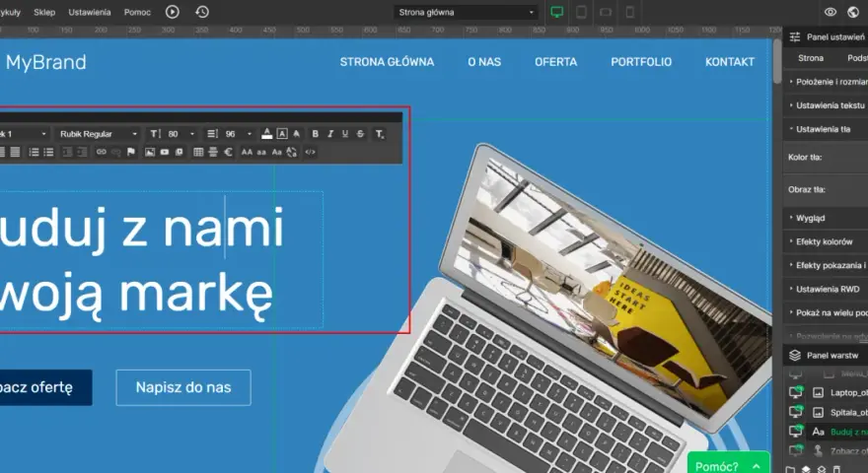Image resolution: width=868 pixels, height=473 pixels.
Task: Switch to portrait tablet view icon
Action: click(x=581, y=12)
